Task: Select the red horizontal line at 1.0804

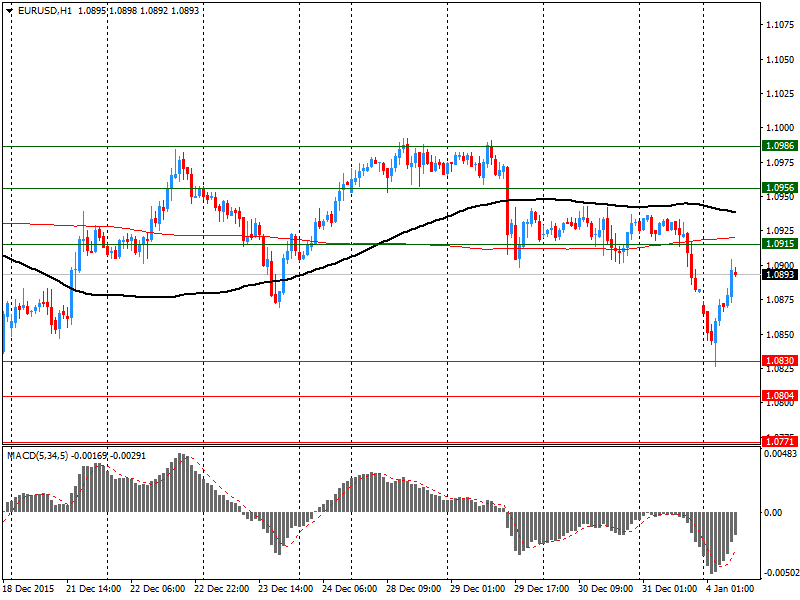Action: click(381, 396)
